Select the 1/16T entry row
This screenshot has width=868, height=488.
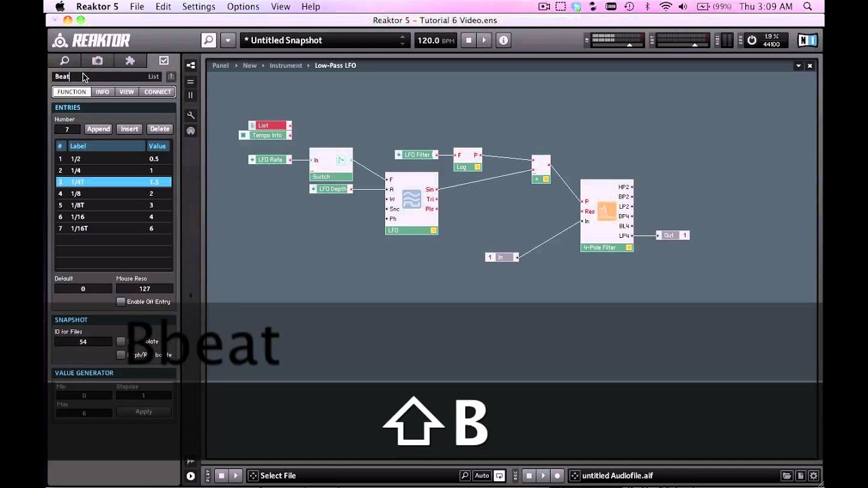(x=113, y=228)
